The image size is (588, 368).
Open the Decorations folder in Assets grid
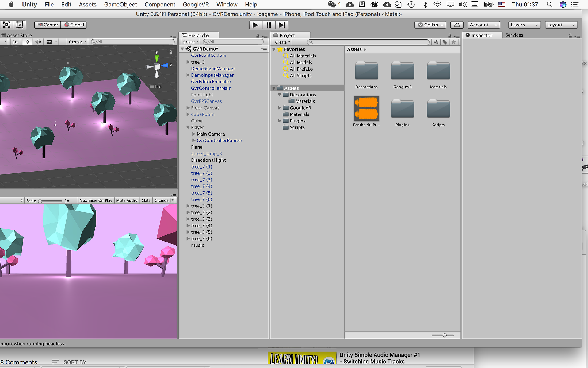[366, 75]
